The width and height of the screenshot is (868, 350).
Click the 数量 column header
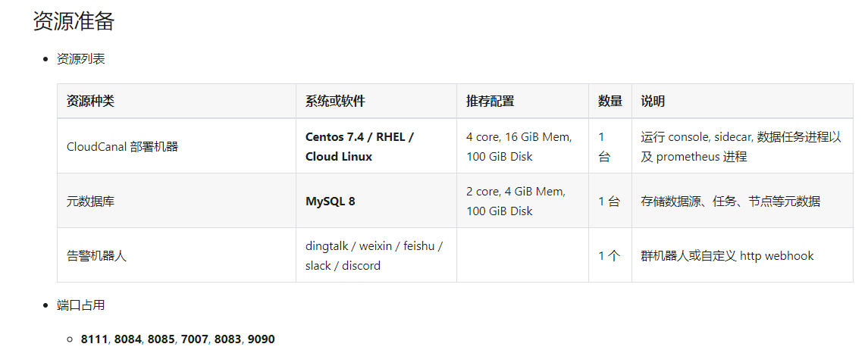point(609,102)
